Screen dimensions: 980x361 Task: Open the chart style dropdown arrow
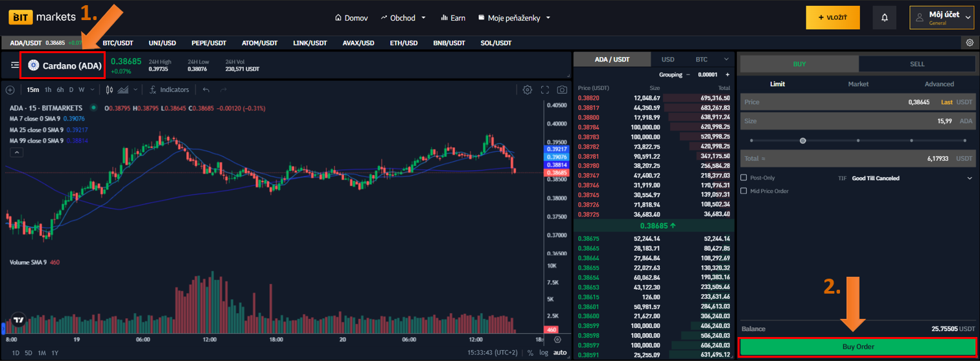135,89
